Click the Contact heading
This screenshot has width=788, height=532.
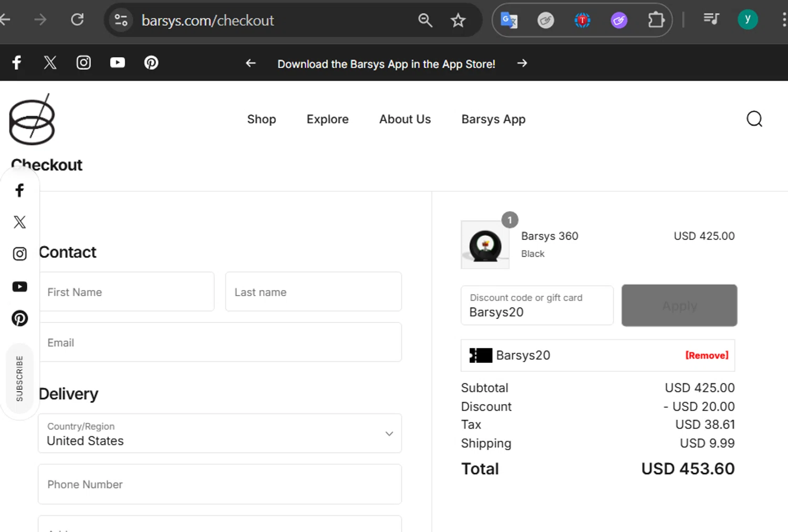68,252
